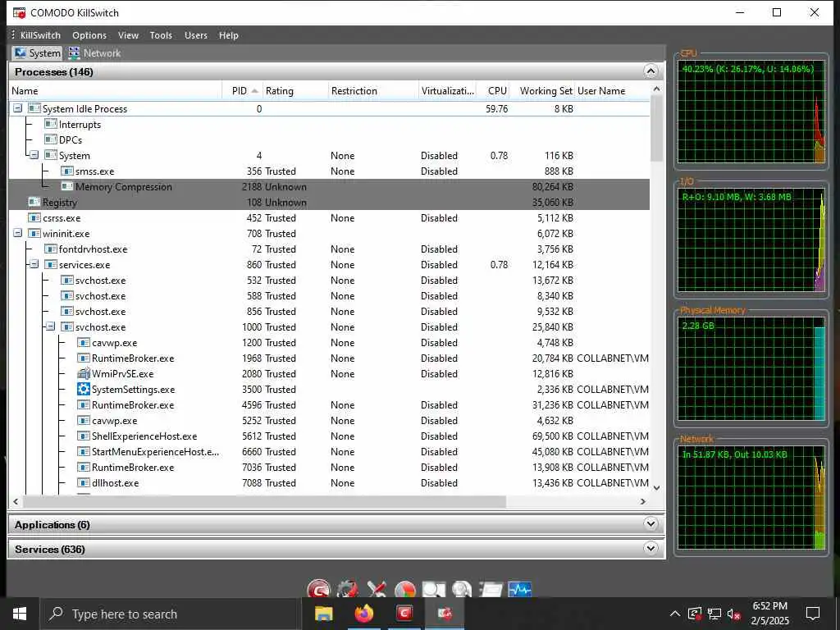Click the process list vertical scrollbar thumb
The image size is (840, 630).
[656, 129]
